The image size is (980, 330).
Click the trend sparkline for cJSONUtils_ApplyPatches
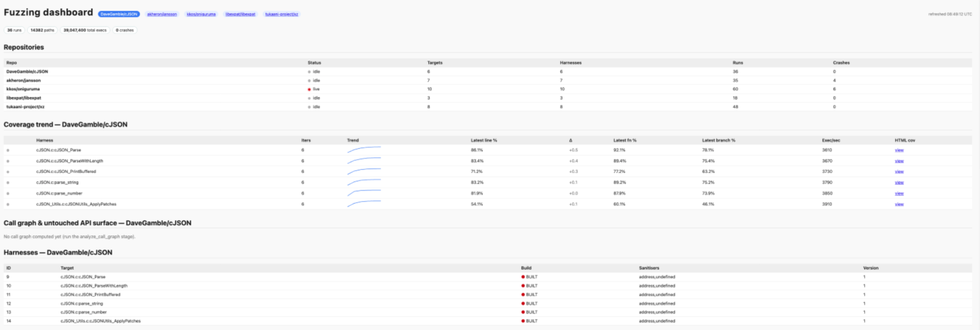click(364, 204)
